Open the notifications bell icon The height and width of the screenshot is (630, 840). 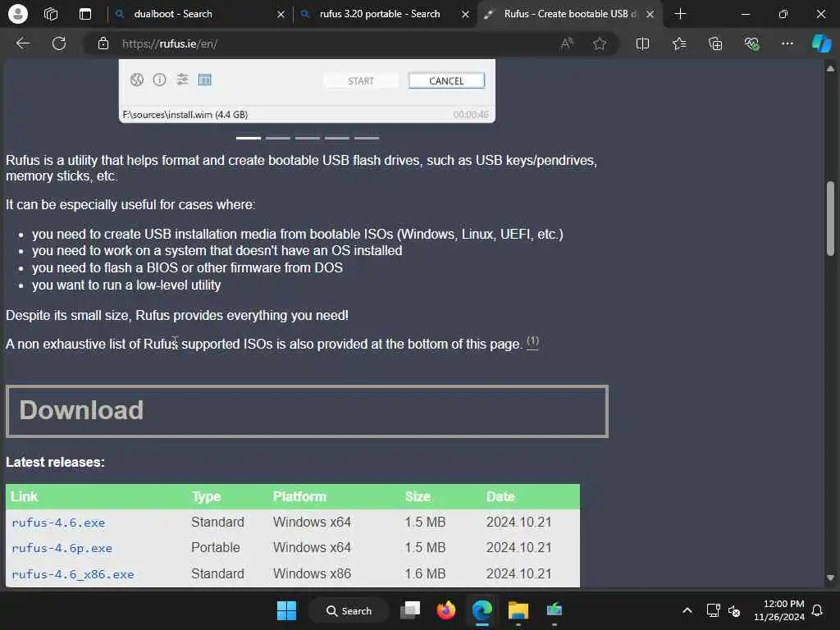coord(818,610)
